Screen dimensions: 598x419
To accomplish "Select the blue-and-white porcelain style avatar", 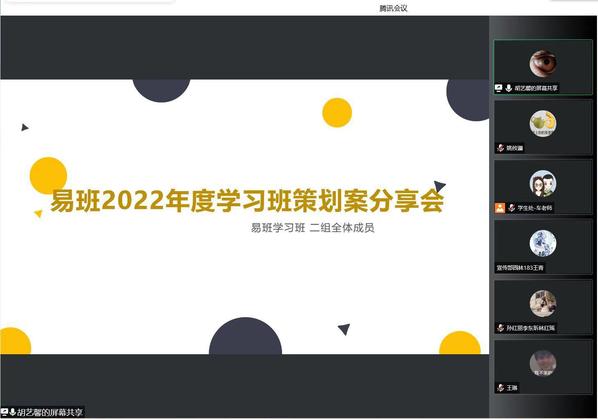I will [543, 243].
